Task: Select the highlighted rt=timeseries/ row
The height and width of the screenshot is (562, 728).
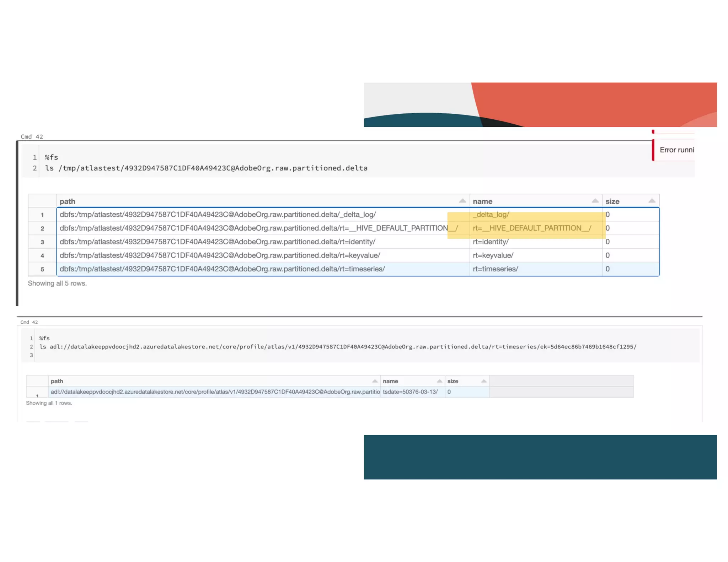Action: pos(222,269)
